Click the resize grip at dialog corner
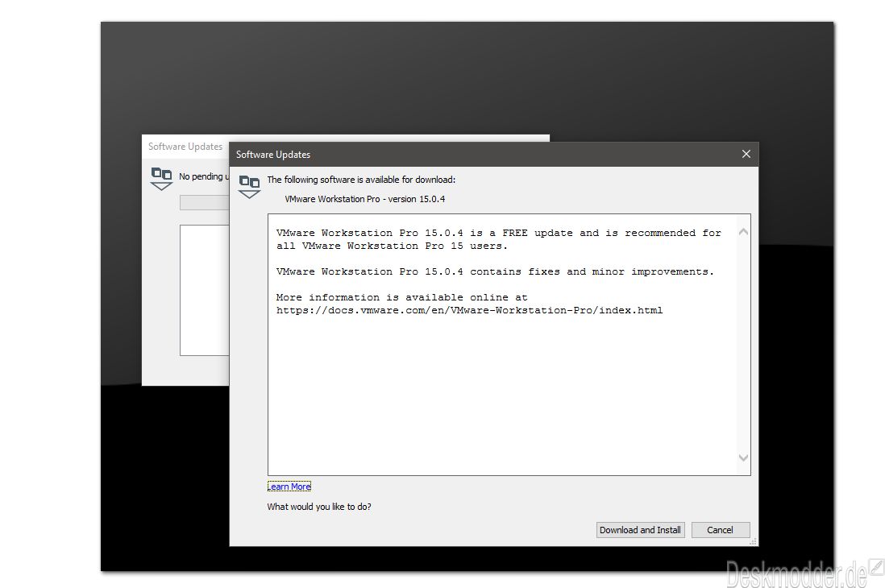The height and width of the screenshot is (588, 885). coord(753,541)
